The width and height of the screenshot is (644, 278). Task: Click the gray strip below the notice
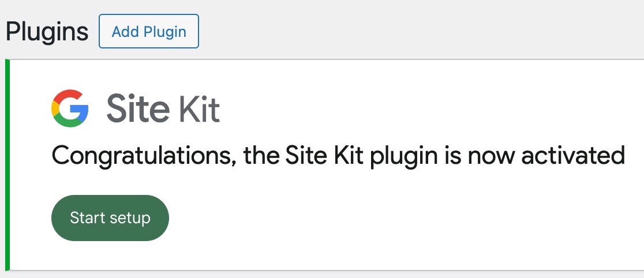tap(323, 275)
